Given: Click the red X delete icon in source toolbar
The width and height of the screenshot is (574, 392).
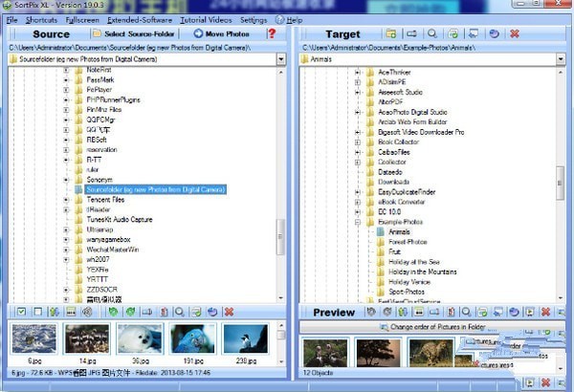Looking at the screenshot, I should (x=230, y=312).
